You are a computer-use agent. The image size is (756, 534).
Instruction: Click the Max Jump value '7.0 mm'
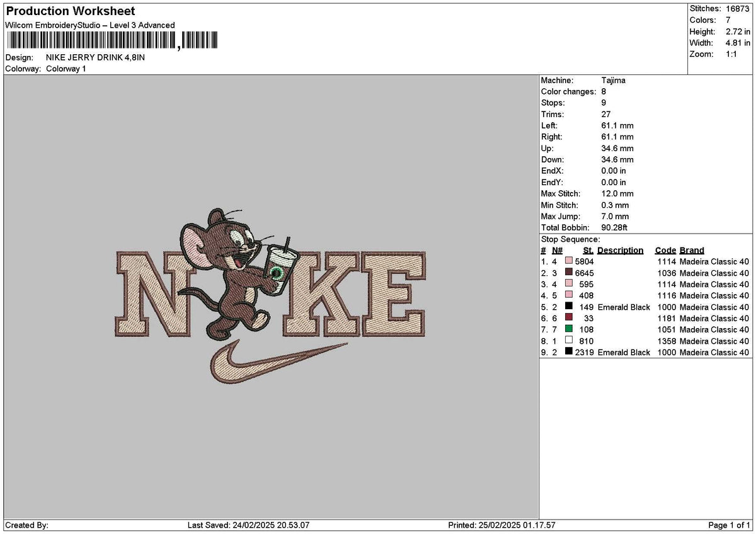point(615,217)
